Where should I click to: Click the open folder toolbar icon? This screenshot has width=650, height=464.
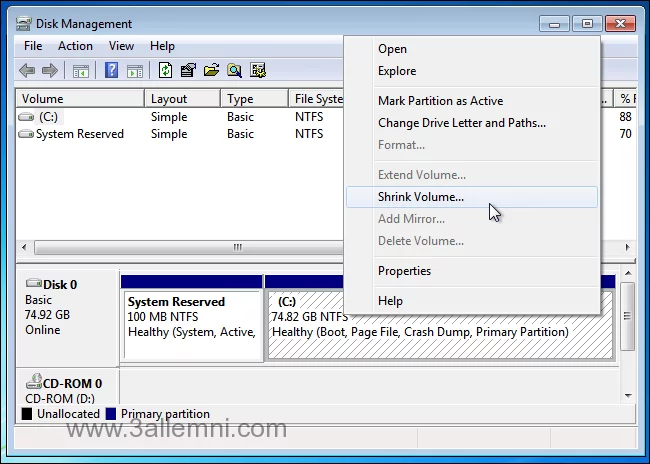[211, 70]
